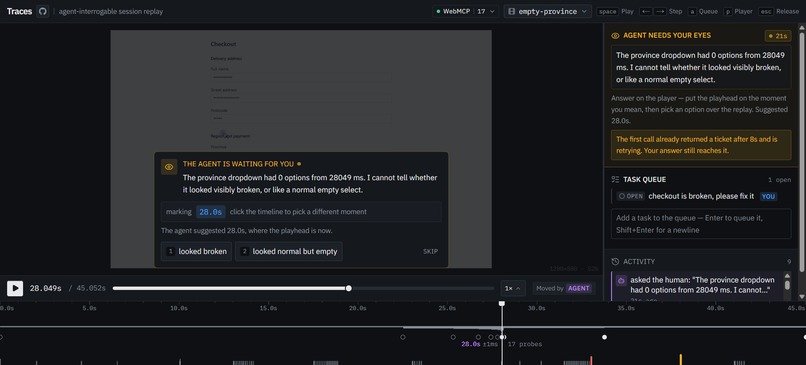The image size is (806, 365).
Task: Open the WebMCP 17 dropdown
Action: [x=465, y=11]
